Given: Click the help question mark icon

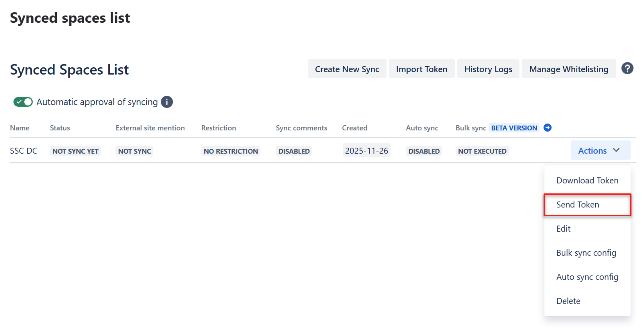Looking at the screenshot, I should (x=627, y=68).
